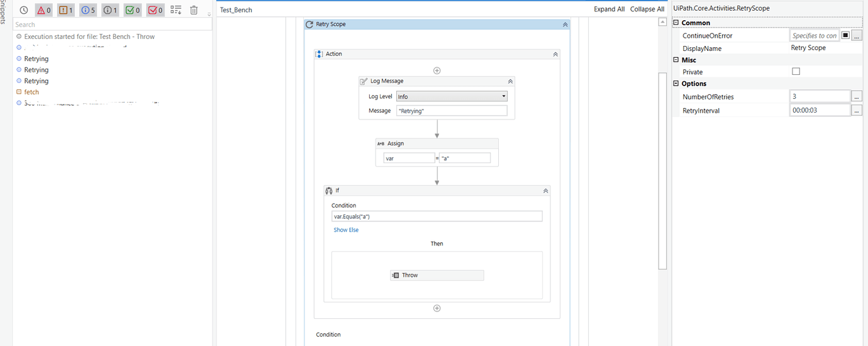This screenshot has height=346, width=868.
Task: Toggle the blue info messages filter showing 5
Action: (x=88, y=10)
